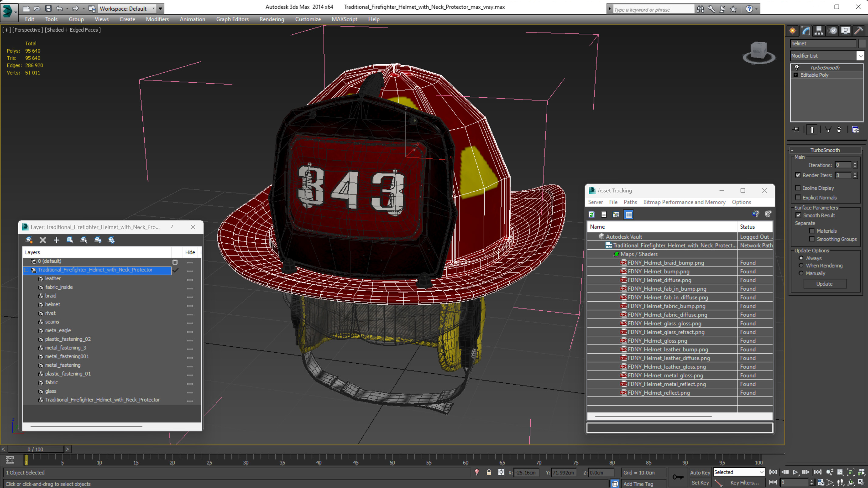Open the Hierarchy command panel tab

pyautogui.click(x=819, y=31)
